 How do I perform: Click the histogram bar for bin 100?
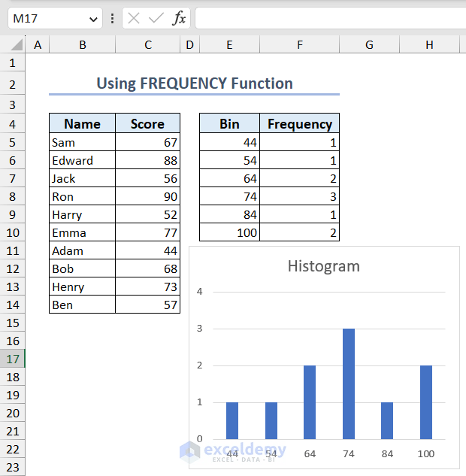(426, 402)
